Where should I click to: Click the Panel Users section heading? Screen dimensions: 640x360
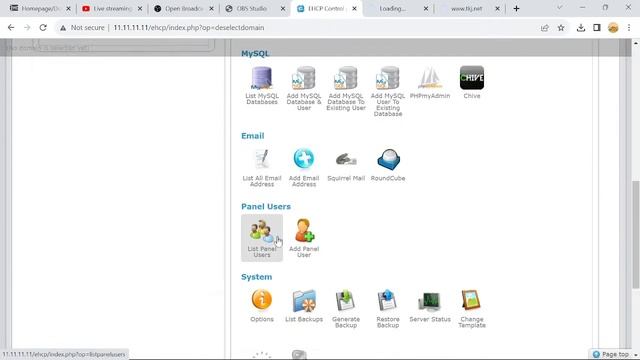pos(266,207)
